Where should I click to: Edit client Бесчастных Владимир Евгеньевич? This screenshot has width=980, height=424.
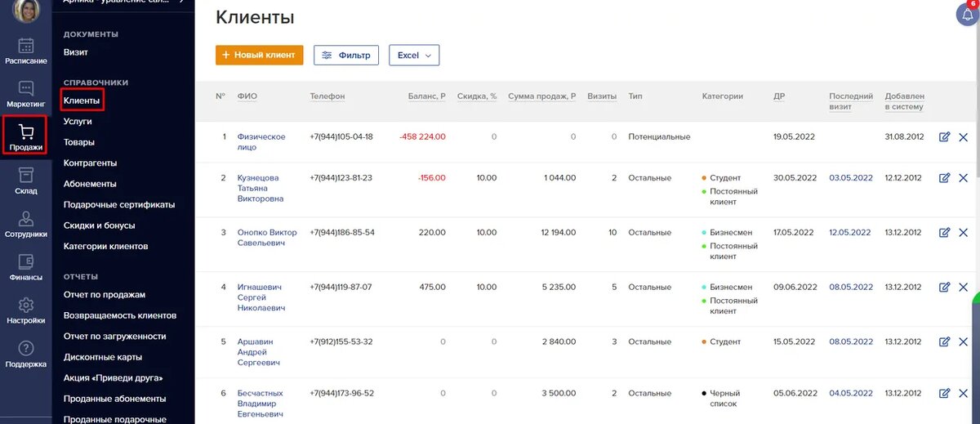945,394
